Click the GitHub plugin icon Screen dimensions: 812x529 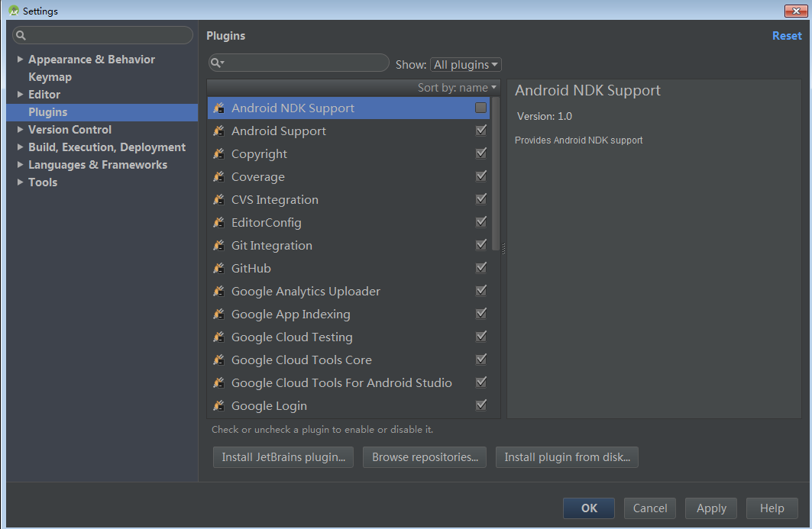219,268
